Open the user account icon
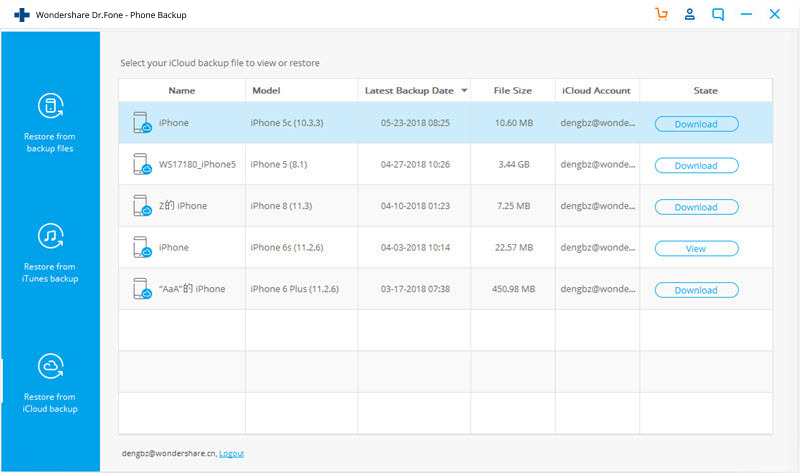This screenshot has width=800, height=473. tap(689, 14)
